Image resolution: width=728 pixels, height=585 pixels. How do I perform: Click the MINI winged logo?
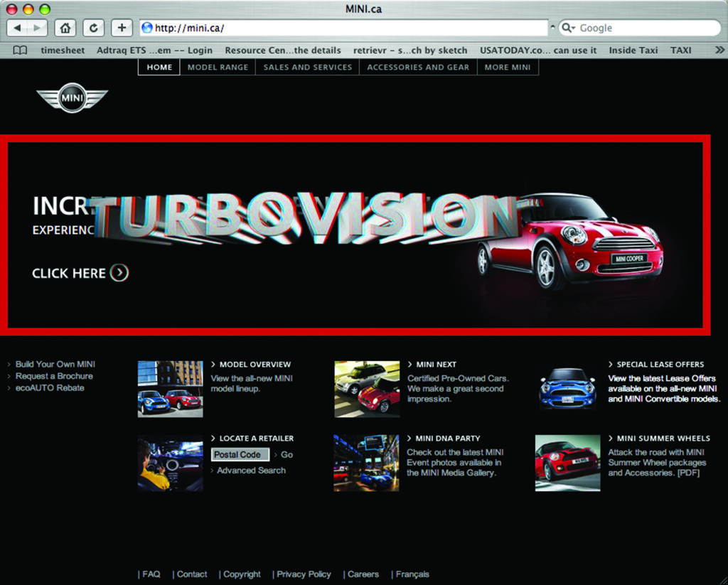click(72, 97)
